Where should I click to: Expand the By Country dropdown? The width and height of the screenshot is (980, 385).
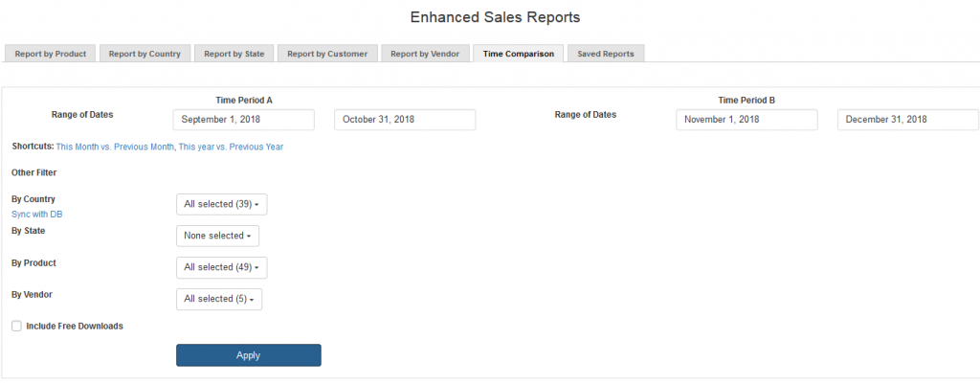coord(221,204)
